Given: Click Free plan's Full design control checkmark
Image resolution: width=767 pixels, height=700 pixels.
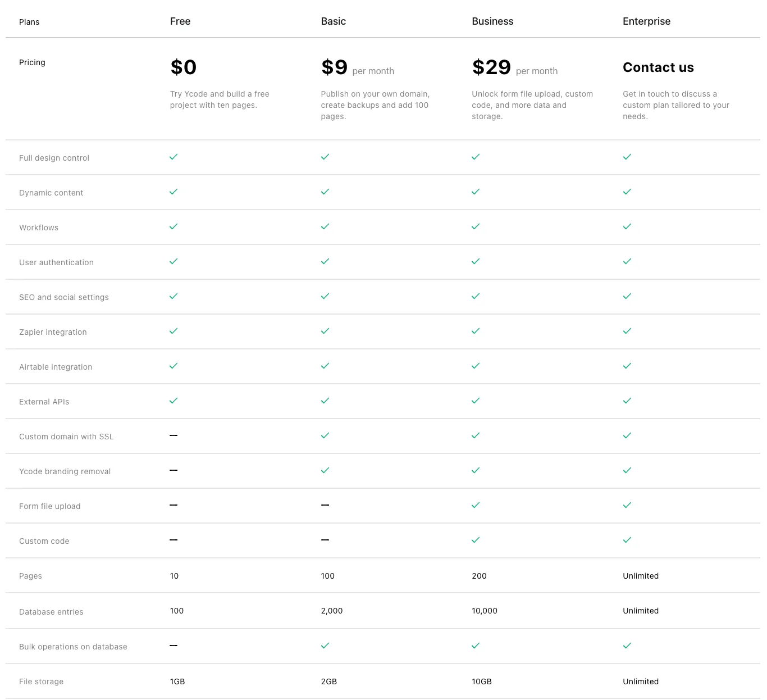Looking at the screenshot, I should coord(174,157).
